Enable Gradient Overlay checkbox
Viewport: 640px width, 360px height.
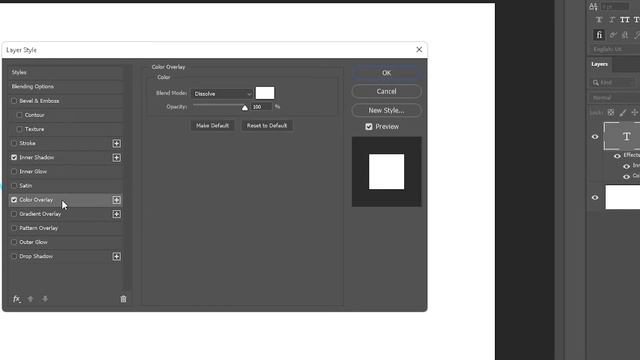pos(14,214)
